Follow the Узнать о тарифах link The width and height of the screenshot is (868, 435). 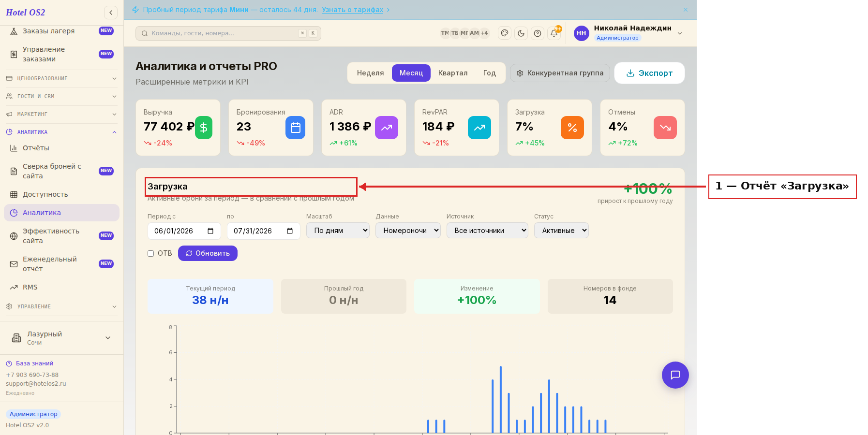pyautogui.click(x=353, y=10)
